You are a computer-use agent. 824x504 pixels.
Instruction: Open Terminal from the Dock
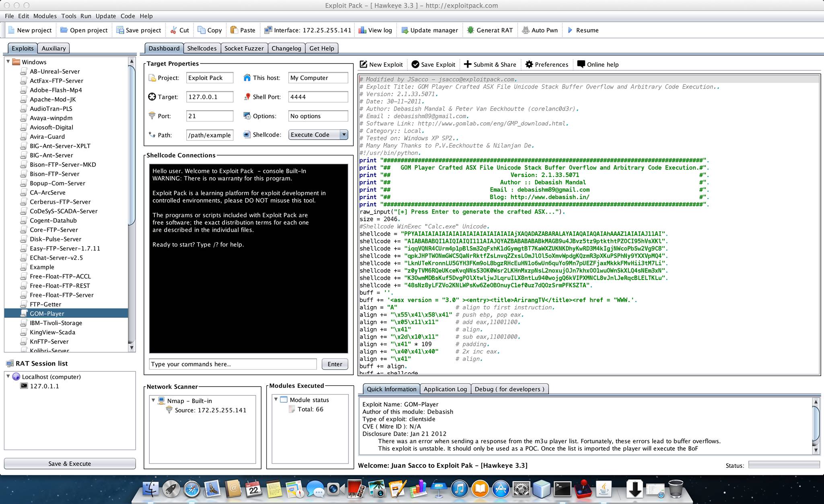[x=562, y=489]
